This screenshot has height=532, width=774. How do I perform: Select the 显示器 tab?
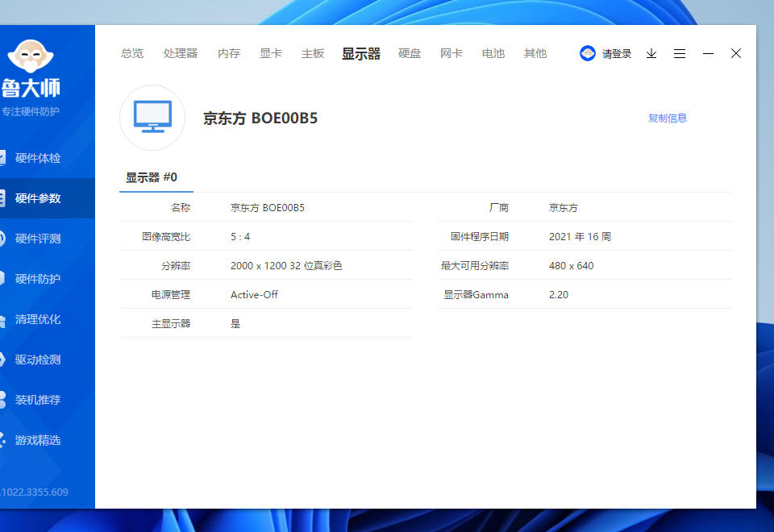click(361, 53)
